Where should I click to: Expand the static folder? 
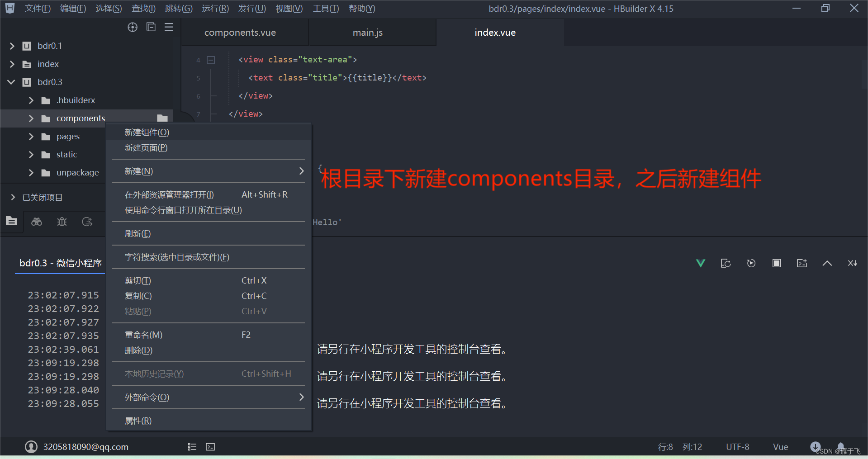(31, 154)
